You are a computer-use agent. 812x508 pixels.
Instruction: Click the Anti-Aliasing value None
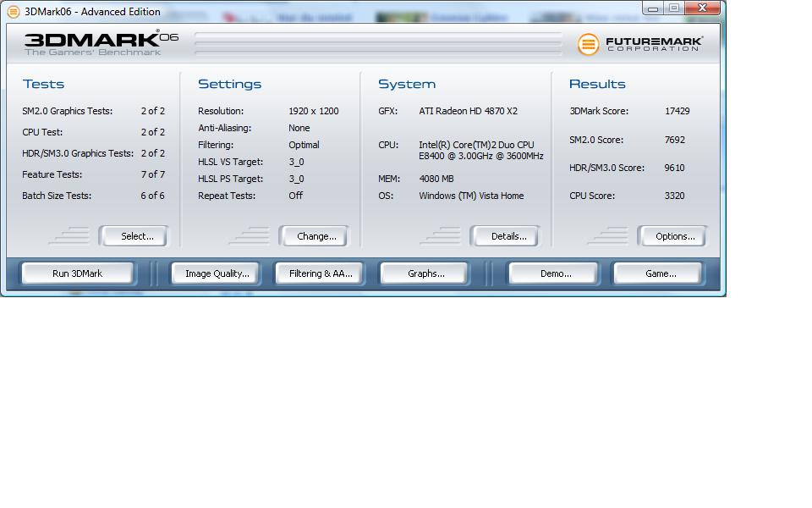coord(299,128)
